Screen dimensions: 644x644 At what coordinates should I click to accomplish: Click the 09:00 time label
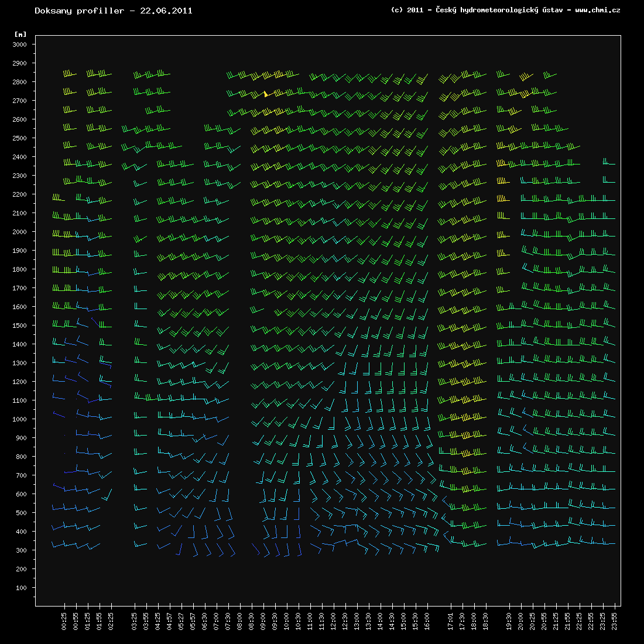263,621
